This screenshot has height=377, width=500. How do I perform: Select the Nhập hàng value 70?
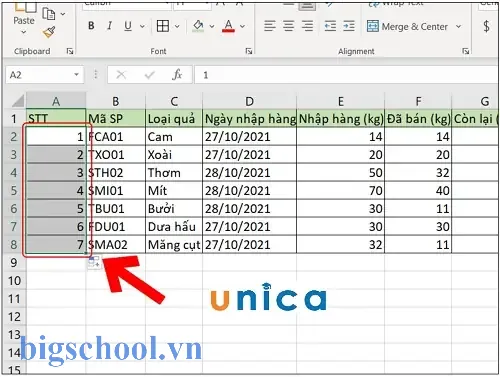tap(341, 191)
